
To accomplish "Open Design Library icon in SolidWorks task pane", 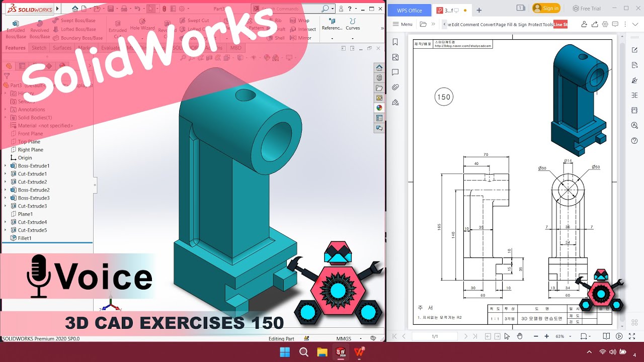I will [x=379, y=78].
